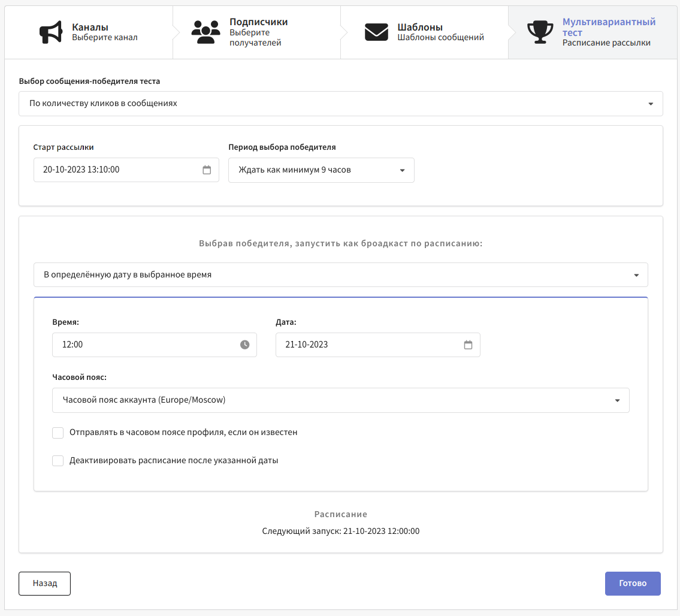The image size is (680, 616).
Task: Open the Часовой пояс dropdown
Action: click(340, 400)
